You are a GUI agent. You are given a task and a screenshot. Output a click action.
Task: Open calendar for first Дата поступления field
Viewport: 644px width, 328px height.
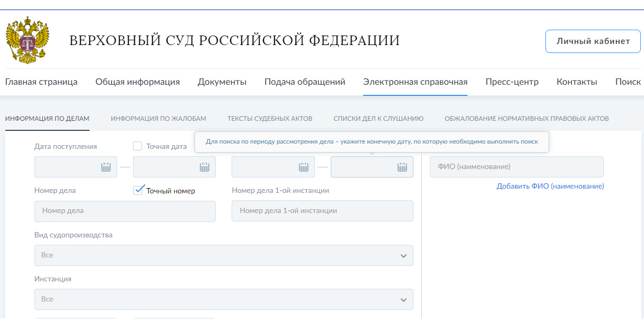coord(106,167)
